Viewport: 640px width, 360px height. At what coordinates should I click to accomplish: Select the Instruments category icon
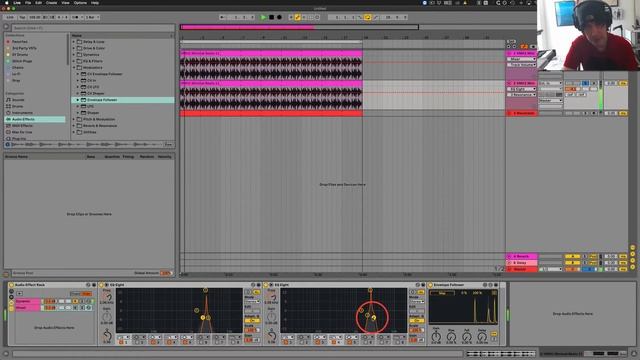pos(8,113)
